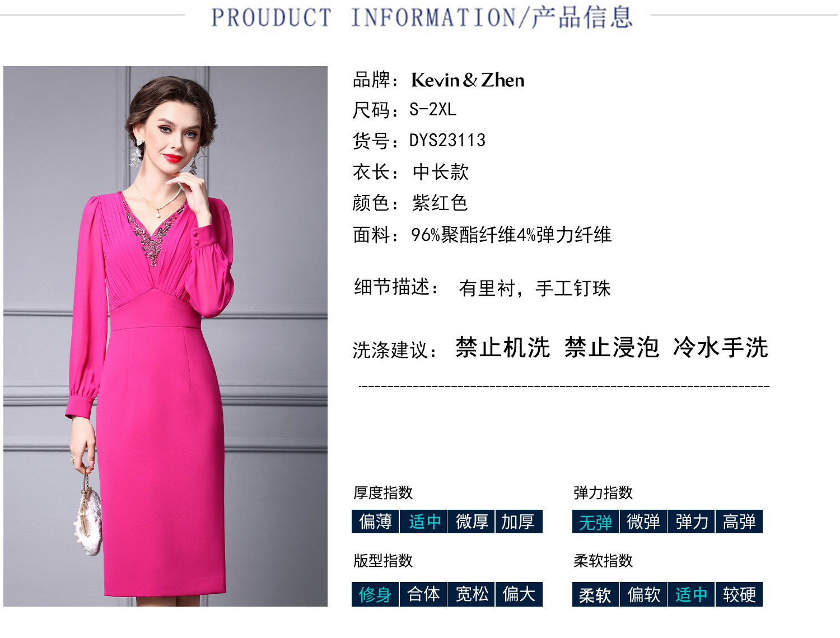This screenshot has height=638, width=840.
Task: Select highlighted 适中 softness option
Action: tap(692, 594)
